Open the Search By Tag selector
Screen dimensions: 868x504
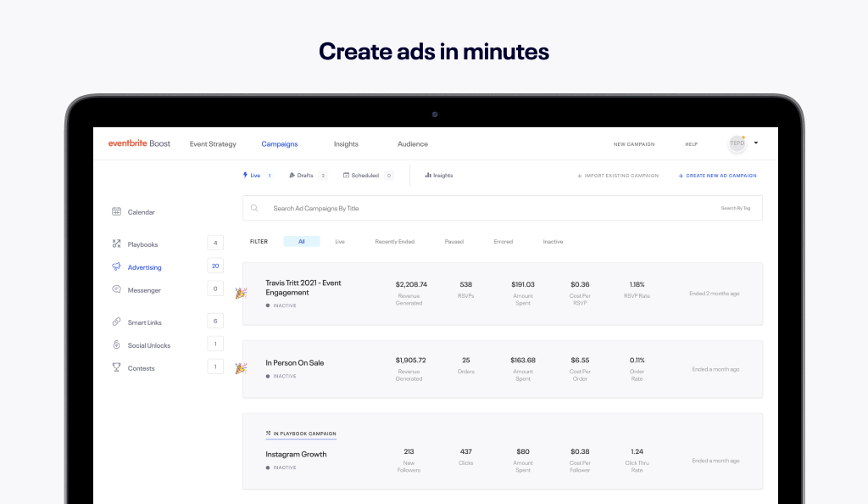coord(735,208)
